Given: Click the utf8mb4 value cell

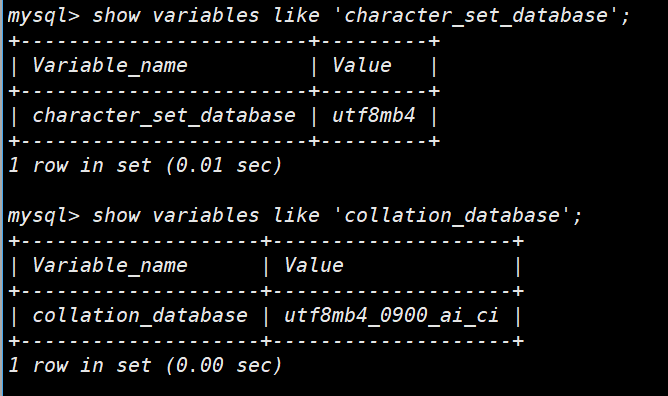Looking at the screenshot, I should 374,115.
